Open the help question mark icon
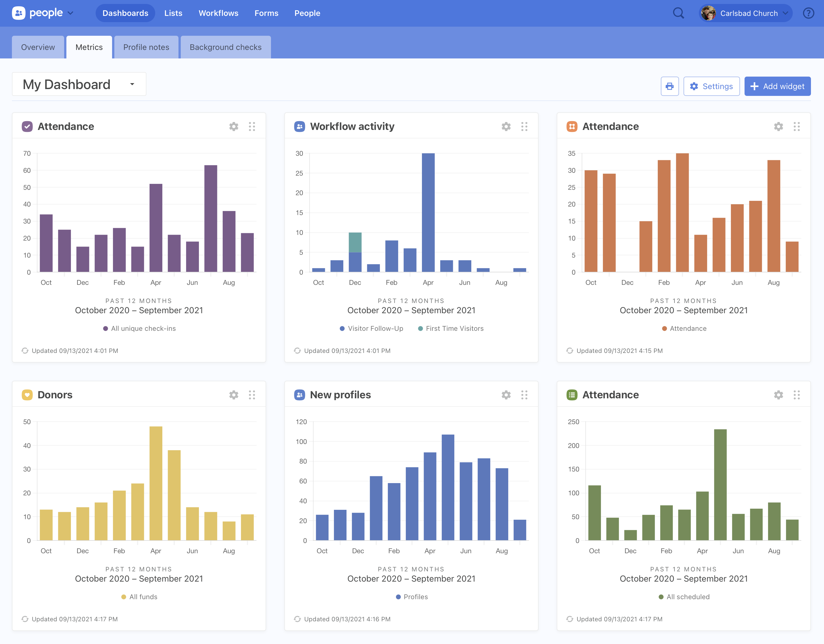This screenshot has height=644, width=824. 808,13
